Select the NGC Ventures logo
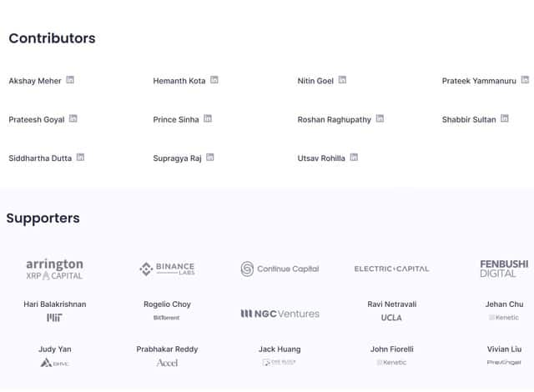 (x=280, y=314)
